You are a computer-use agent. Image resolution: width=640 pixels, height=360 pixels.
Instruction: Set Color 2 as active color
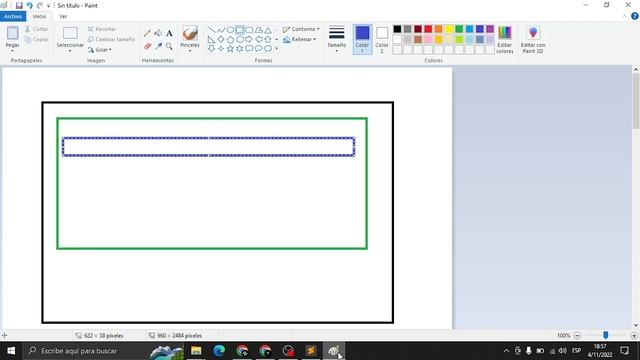(382, 40)
